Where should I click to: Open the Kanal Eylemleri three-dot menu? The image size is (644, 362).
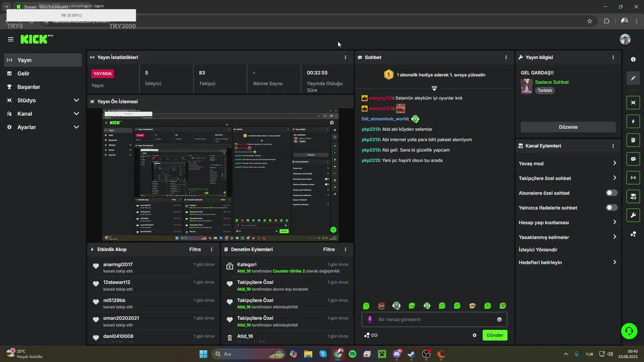coord(613,146)
